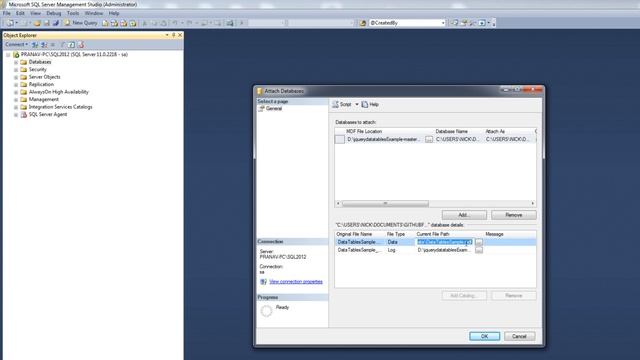640x360 pixels.
Task: Click the Databases folder icon
Action: point(24,62)
